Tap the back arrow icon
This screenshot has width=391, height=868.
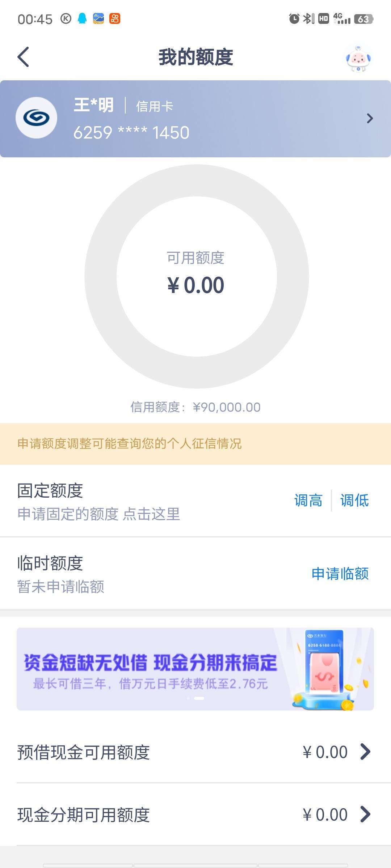[x=23, y=57]
